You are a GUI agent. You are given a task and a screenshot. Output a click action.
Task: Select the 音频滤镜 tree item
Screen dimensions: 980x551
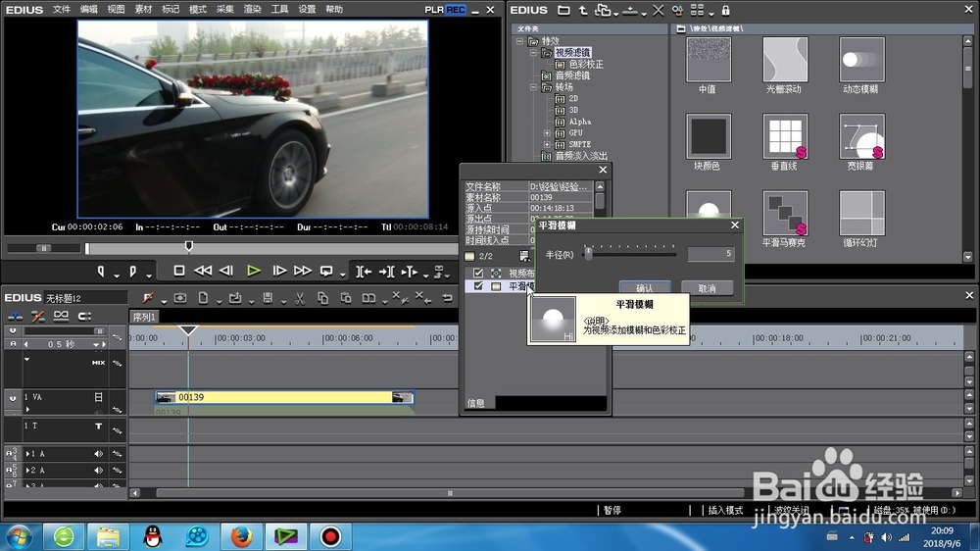click(x=572, y=75)
